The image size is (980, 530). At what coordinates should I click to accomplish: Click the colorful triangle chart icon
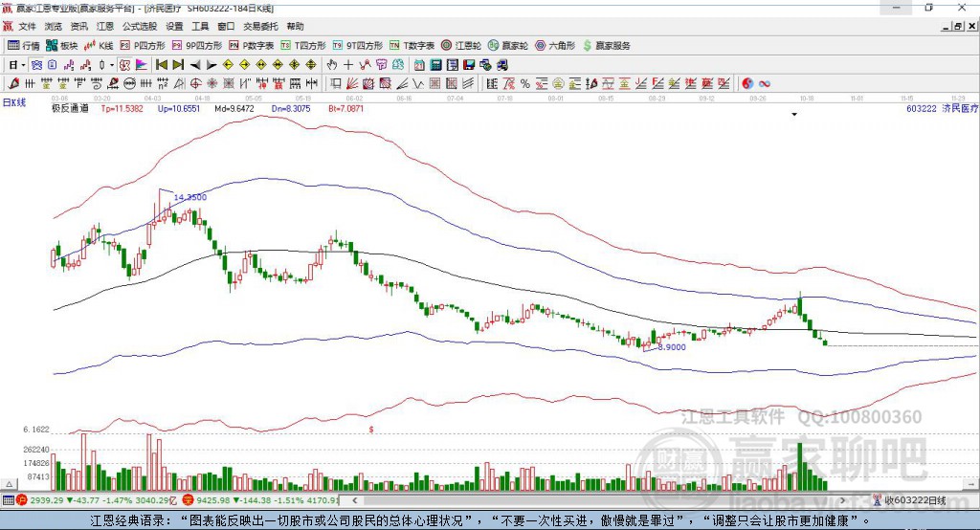pos(142,65)
